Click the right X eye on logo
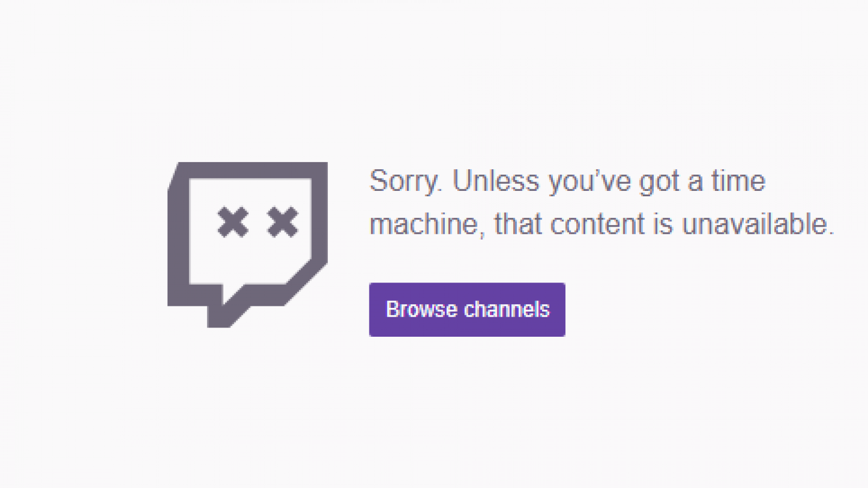Screen dimensions: 868x488 click(283, 222)
